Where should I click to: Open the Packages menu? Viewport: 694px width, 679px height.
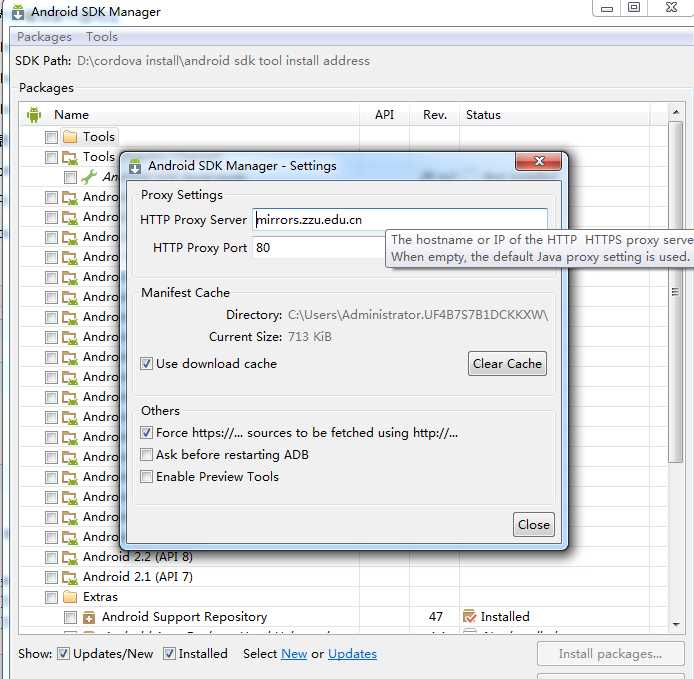pyautogui.click(x=44, y=37)
